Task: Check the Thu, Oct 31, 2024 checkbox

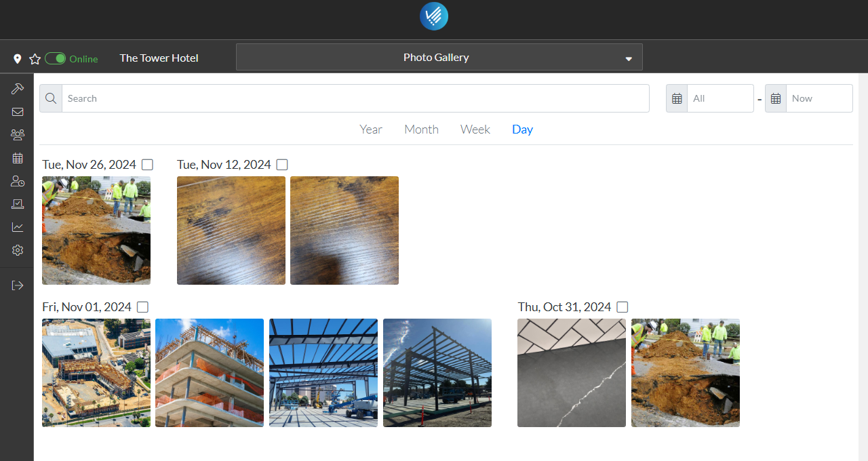Action: [x=623, y=307]
